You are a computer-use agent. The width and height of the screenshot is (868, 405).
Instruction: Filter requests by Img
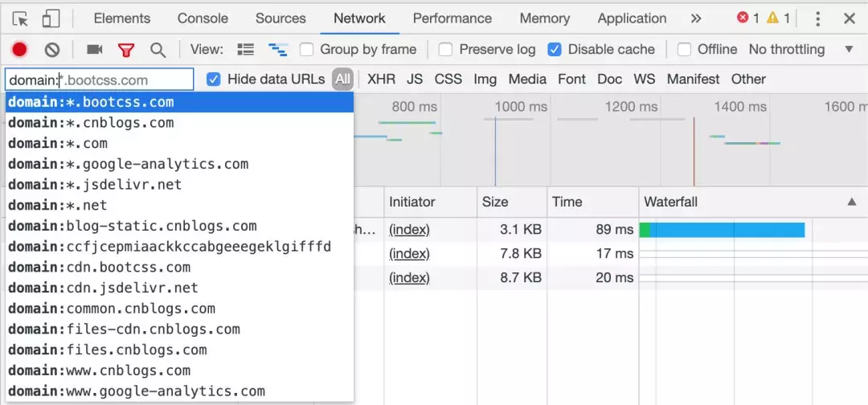click(x=485, y=79)
